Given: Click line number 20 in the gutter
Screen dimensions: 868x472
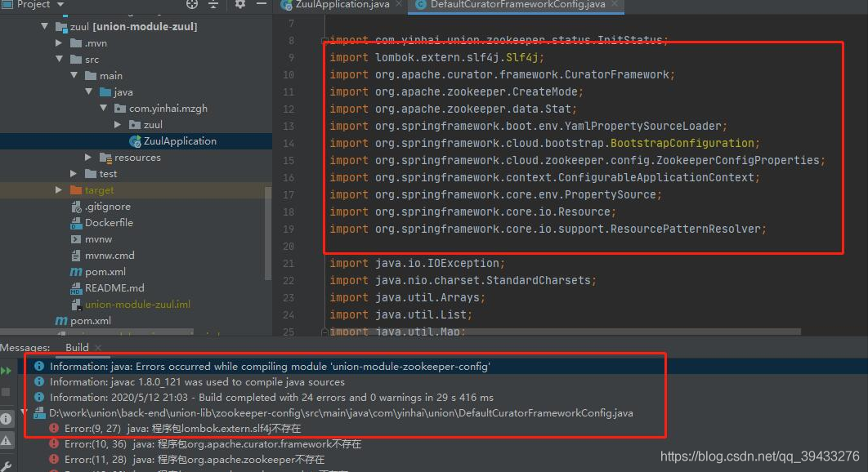Looking at the screenshot, I should coord(288,246).
